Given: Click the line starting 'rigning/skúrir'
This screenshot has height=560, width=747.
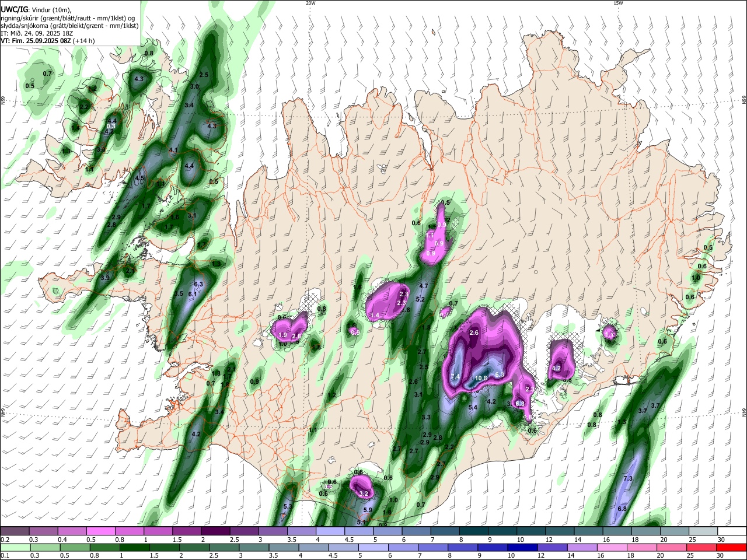Looking at the screenshot, I should coord(67,18).
